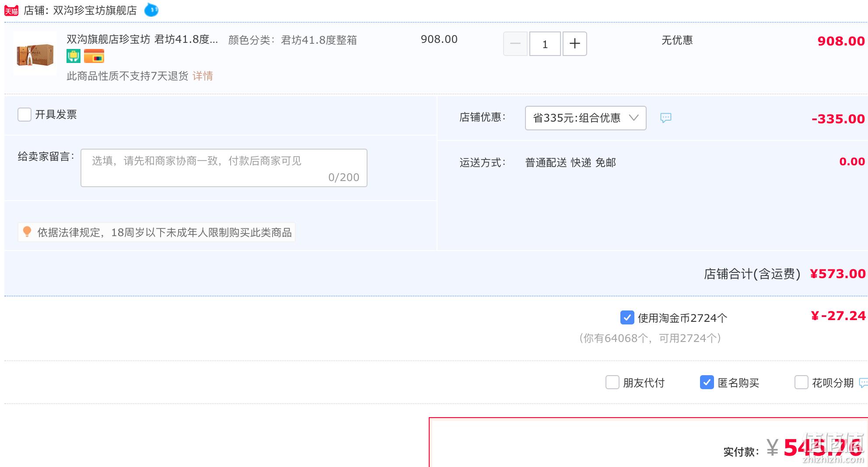Open the product thumbnail image

(x=35, y=54)
